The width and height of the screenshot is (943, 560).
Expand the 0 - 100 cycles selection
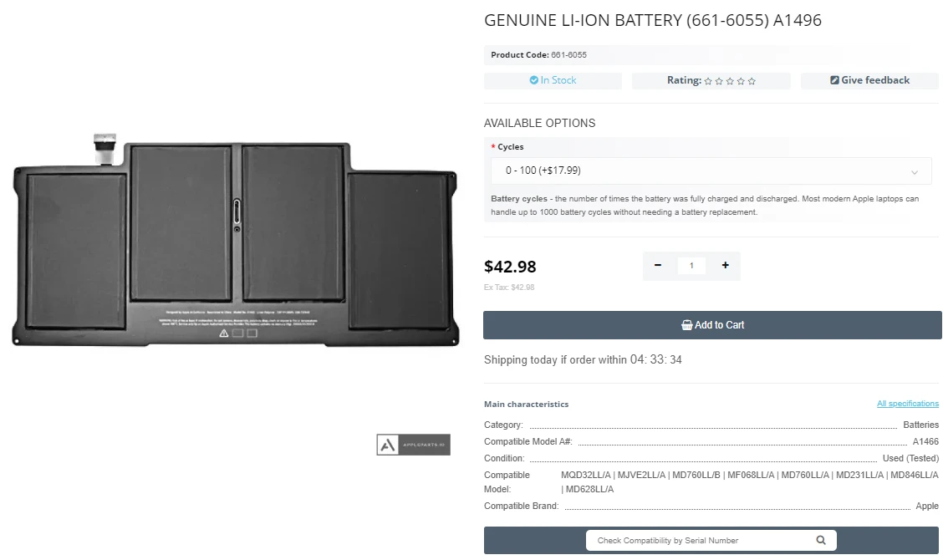click(x=711, y=171)
